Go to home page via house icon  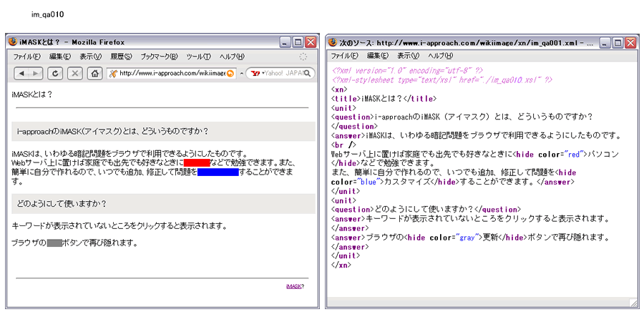(94, 73)
